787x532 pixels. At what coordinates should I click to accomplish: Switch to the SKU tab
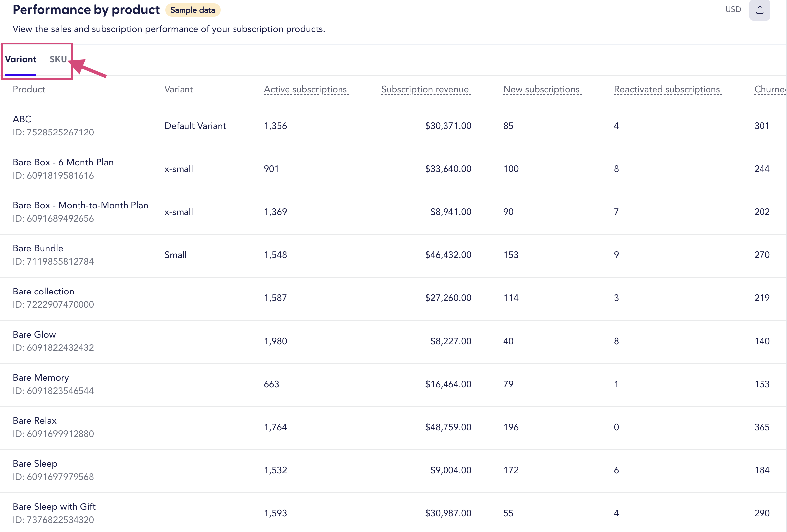click(x=58, y=59)
